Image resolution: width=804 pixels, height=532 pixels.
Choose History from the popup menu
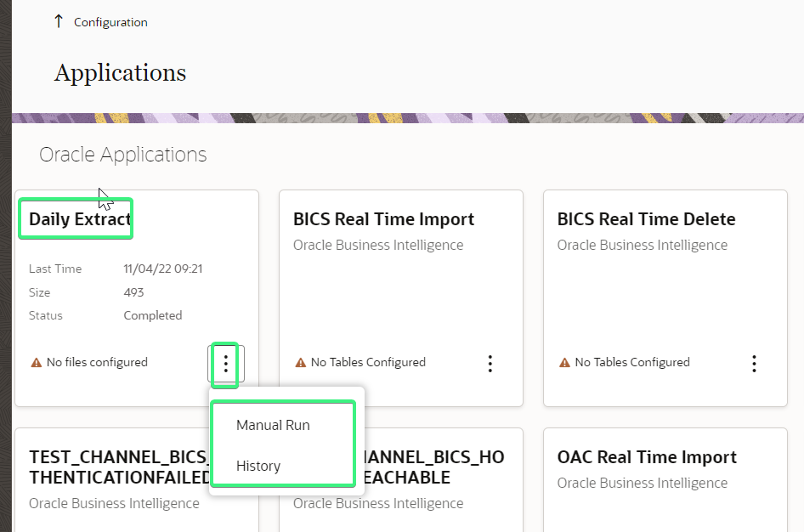click(x=258, y=466)
